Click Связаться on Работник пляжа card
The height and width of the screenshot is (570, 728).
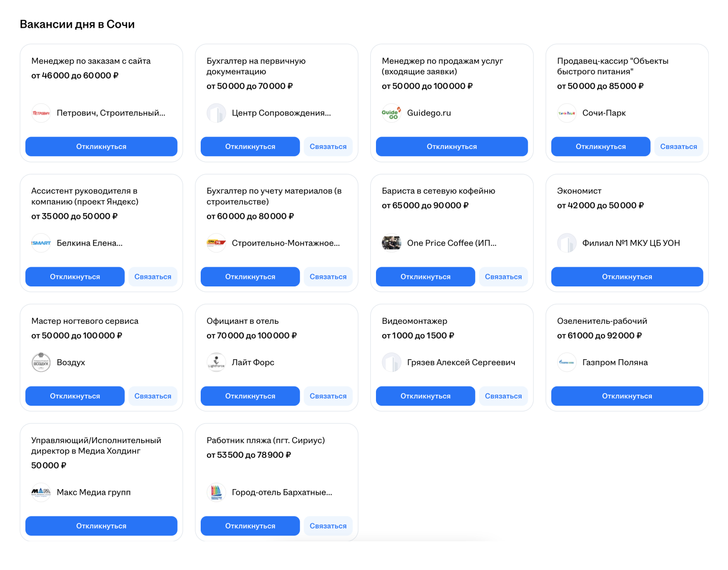pyautogui.click(x=328, y=525)
